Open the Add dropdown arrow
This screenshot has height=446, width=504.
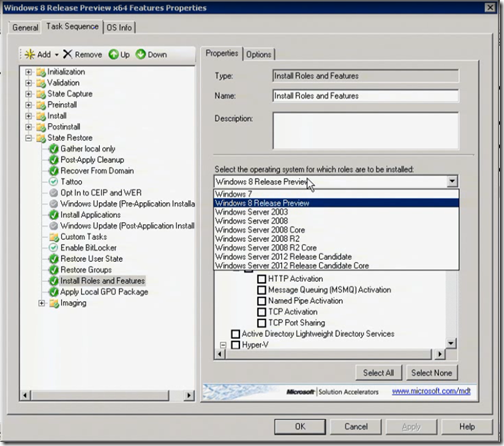(x=56, y=55)
